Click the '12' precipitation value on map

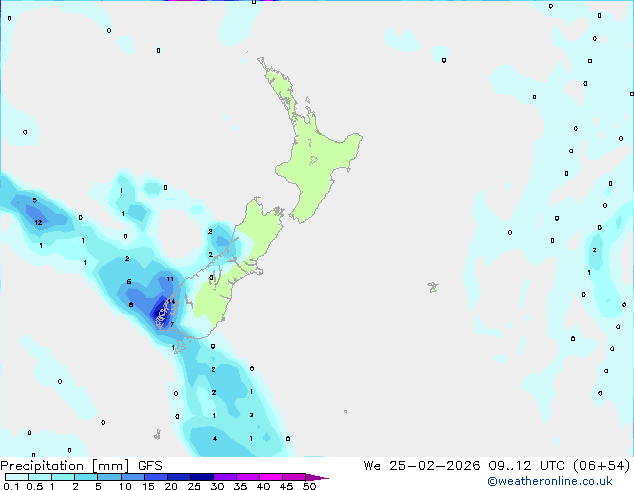click(x=38, y=222)
